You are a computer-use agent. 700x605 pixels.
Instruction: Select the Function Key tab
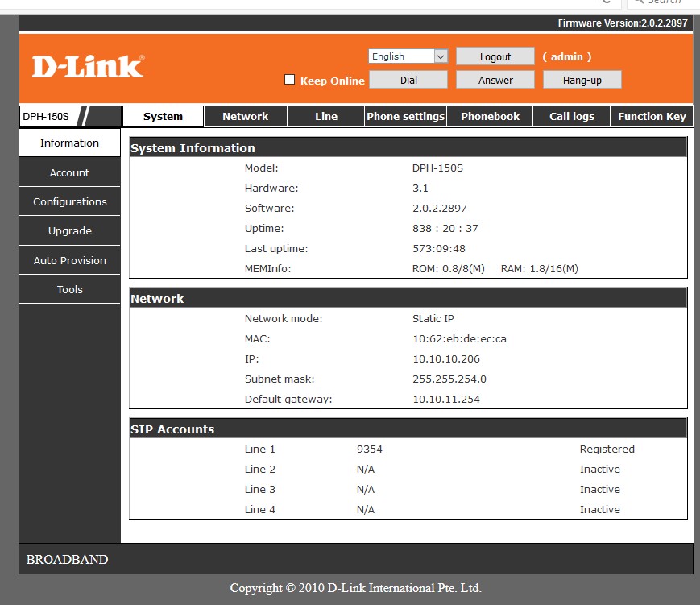point(652,117)
